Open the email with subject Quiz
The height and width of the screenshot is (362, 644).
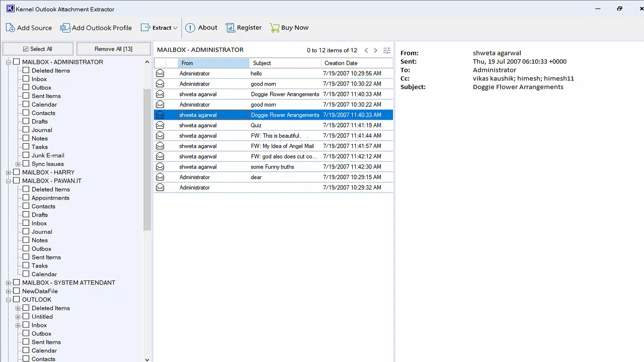[273, 125]
